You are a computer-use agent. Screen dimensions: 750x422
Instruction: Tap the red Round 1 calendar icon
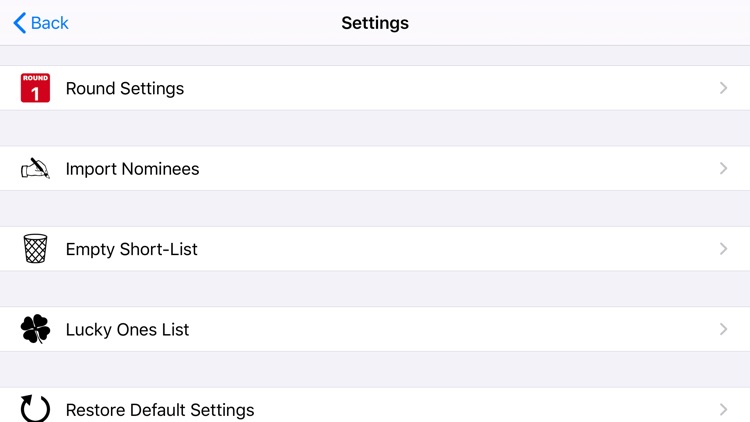point(35,88)
